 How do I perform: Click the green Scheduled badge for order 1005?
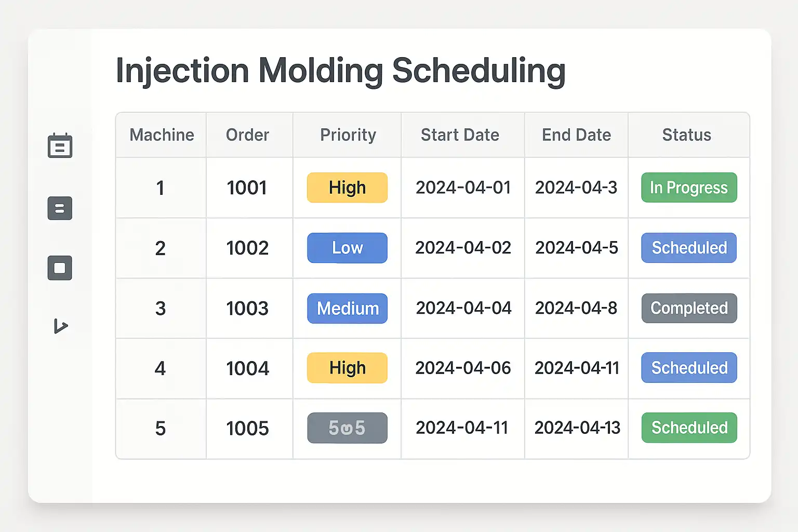click(689, 428)
